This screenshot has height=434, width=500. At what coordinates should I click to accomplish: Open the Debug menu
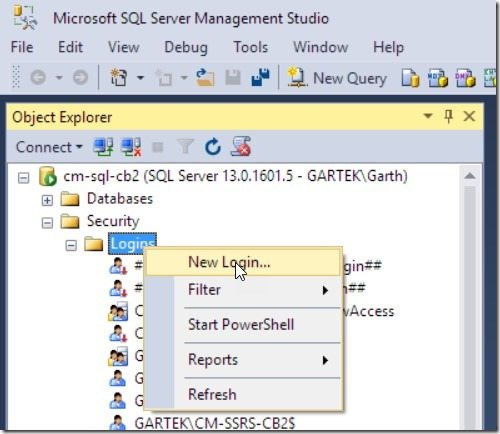click(x=186, y=48)
